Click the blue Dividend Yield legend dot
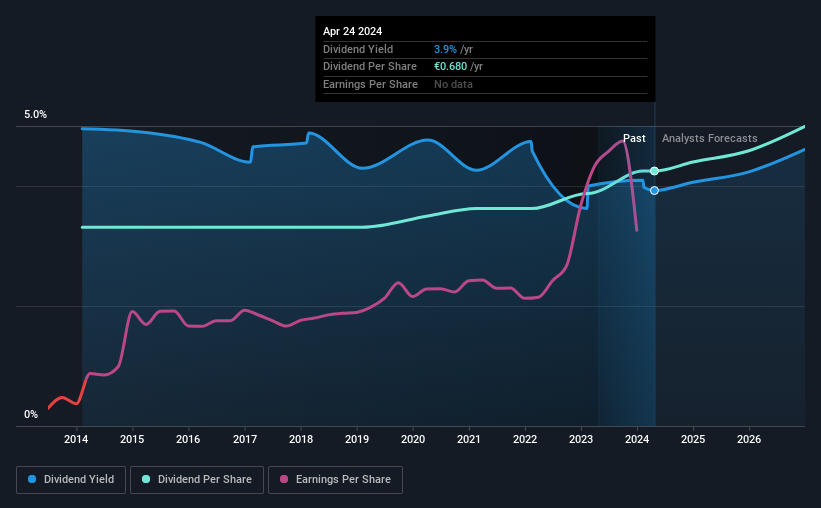 click(x=32, y=479)
